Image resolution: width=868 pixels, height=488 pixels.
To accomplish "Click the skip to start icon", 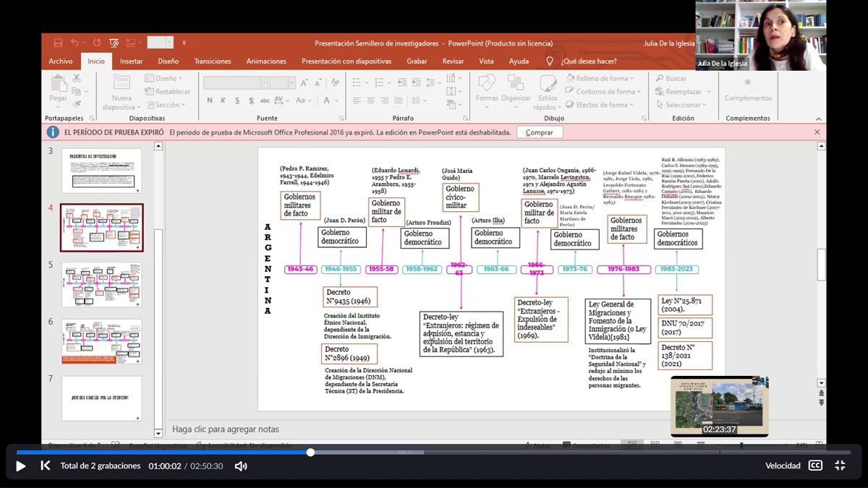I will 45,466.
